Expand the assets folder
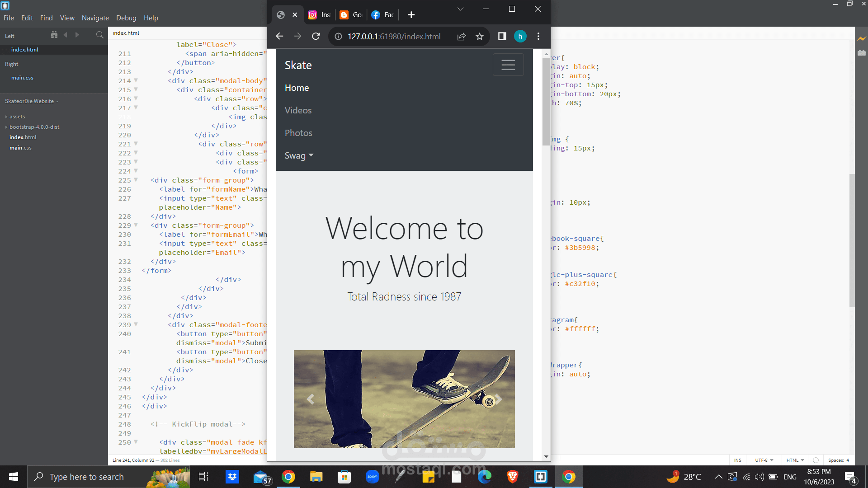Viewport: 868px width, 488px height. pos(17,117)
